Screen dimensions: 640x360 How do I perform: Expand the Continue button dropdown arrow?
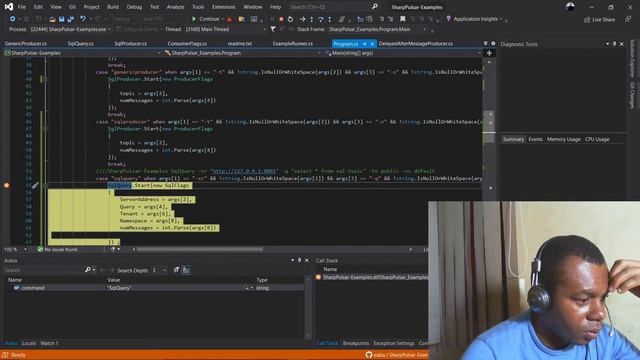[222, 19]
